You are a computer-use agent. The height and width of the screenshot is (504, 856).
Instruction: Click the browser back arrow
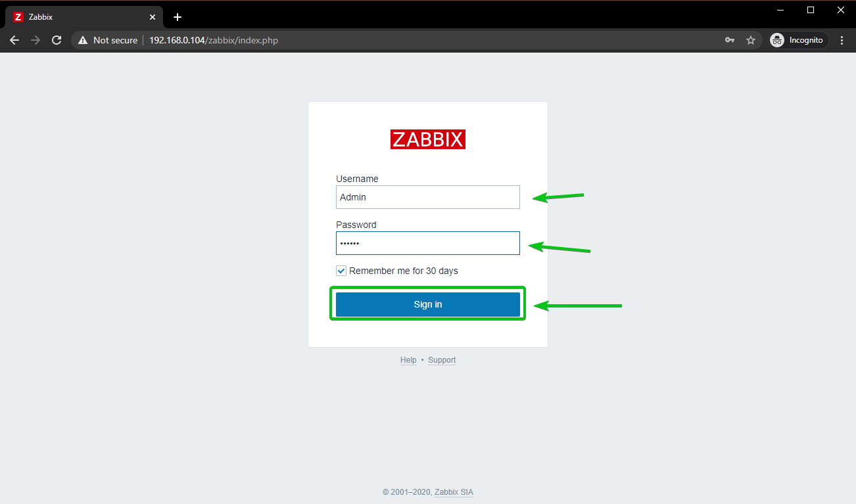(14, 40)
